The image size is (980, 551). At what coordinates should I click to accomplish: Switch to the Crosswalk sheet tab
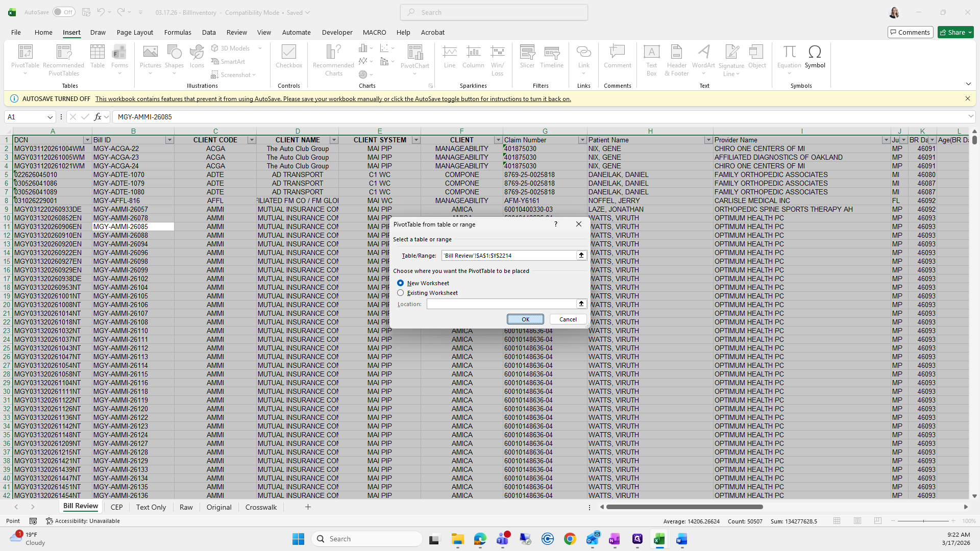coord(261,507)
